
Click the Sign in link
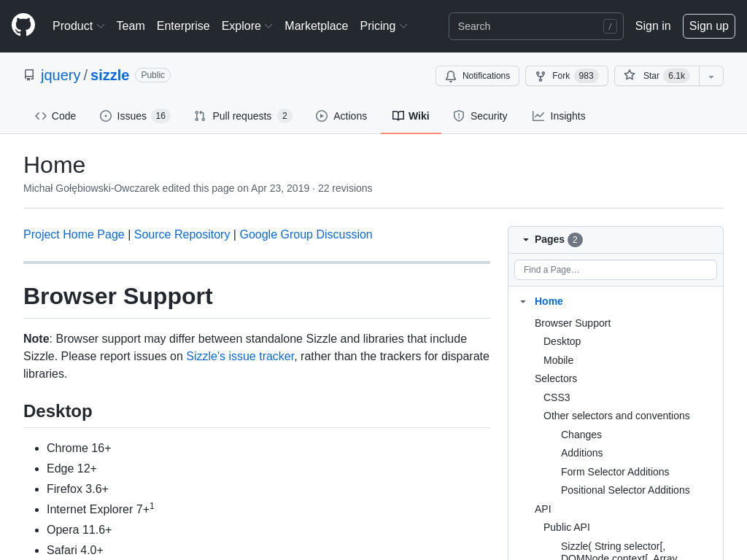[653, 26]
